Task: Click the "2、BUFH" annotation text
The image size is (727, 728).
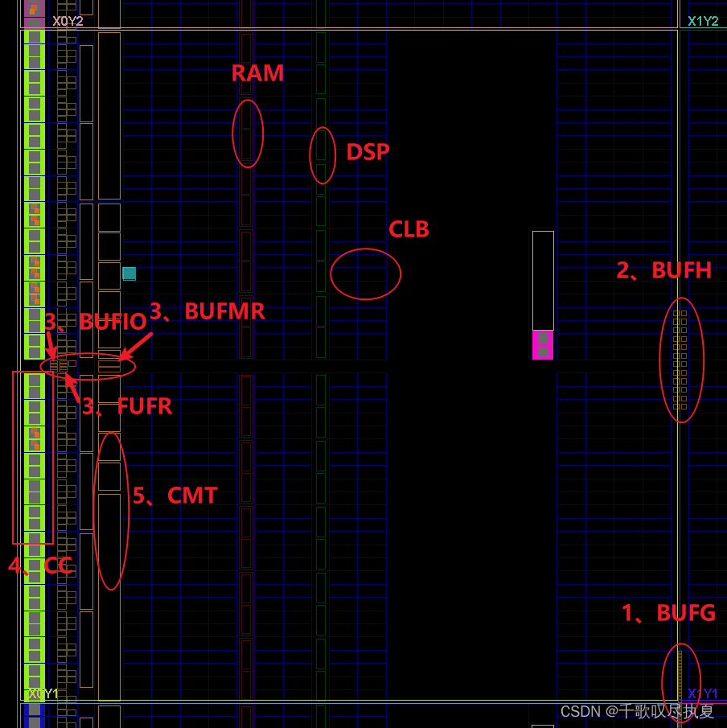Action: [663, 270]
